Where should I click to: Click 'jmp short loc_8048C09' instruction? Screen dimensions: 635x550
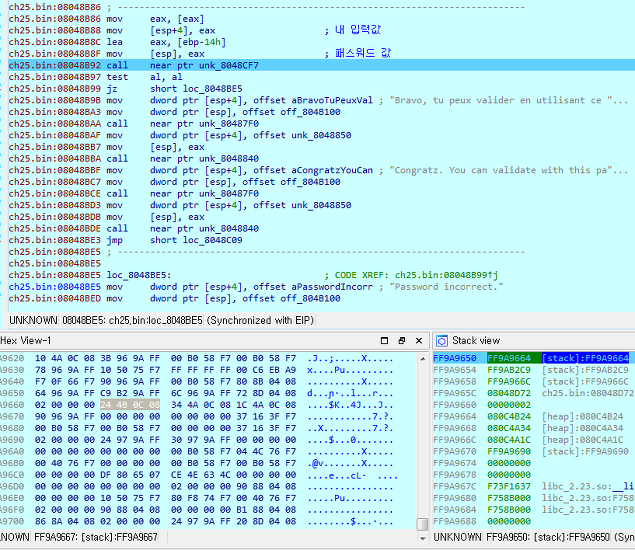174,240
